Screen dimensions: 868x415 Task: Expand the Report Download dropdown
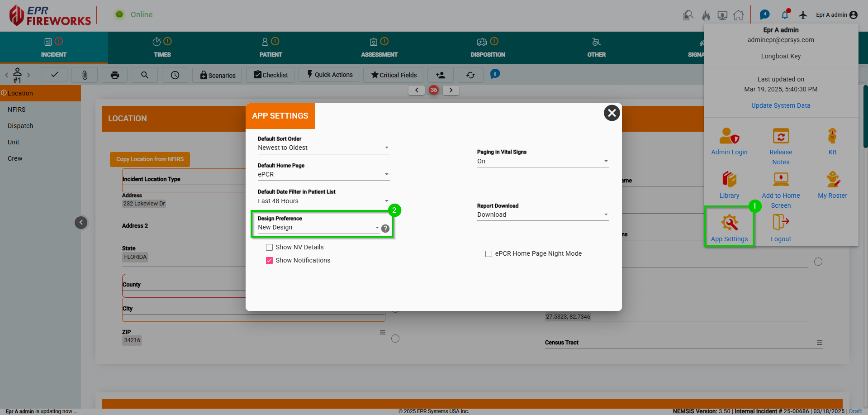point(543,215)
